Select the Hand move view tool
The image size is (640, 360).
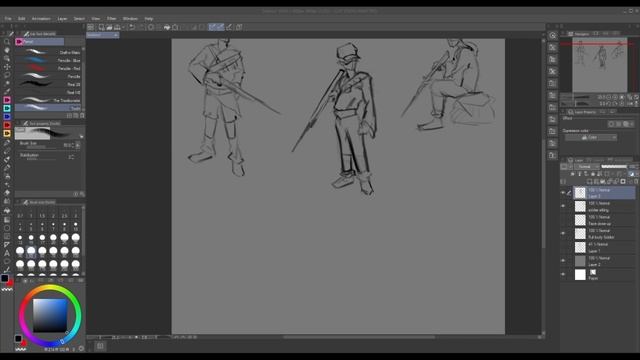pos(7,50)
